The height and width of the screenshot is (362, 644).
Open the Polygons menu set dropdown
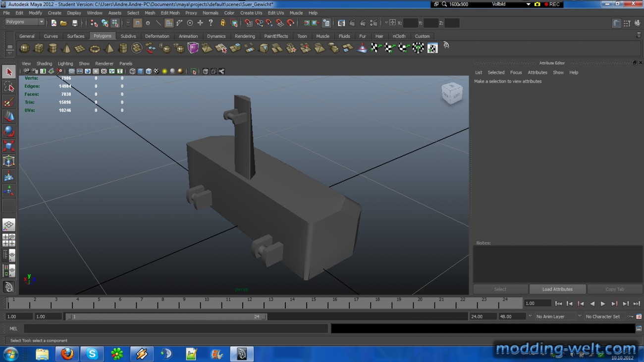[x=25, y=22]
